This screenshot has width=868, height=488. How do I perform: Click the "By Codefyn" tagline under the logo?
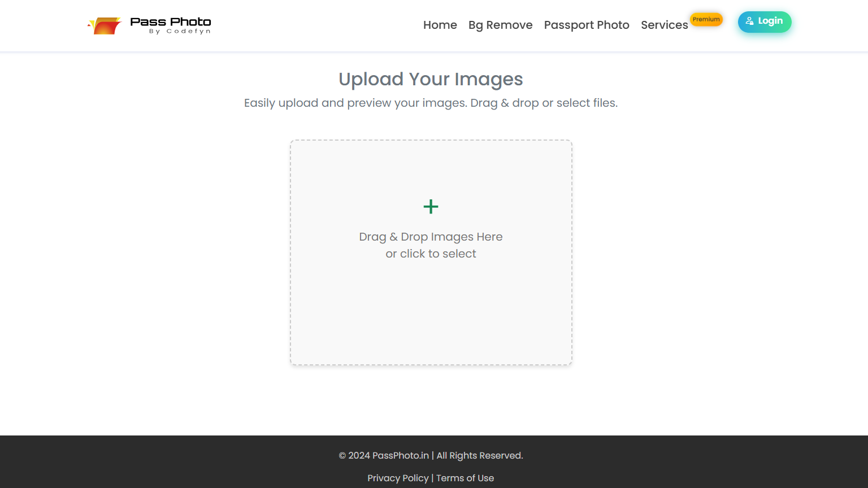click(x=180, y=32)
